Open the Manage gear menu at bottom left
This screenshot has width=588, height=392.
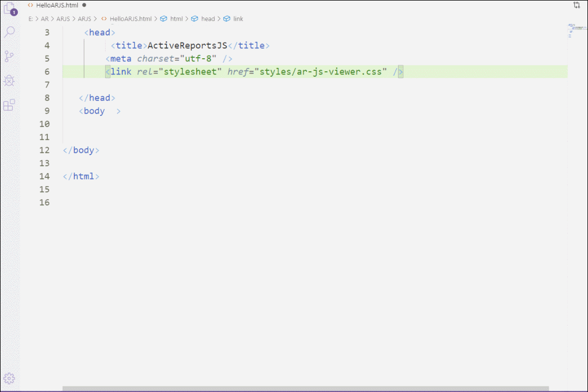[x=9, y=378]
